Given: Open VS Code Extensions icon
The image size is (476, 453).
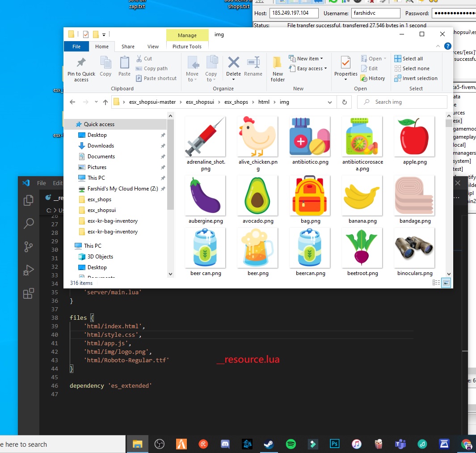Looking at the screenshot, I should click(x=29, y=293).
